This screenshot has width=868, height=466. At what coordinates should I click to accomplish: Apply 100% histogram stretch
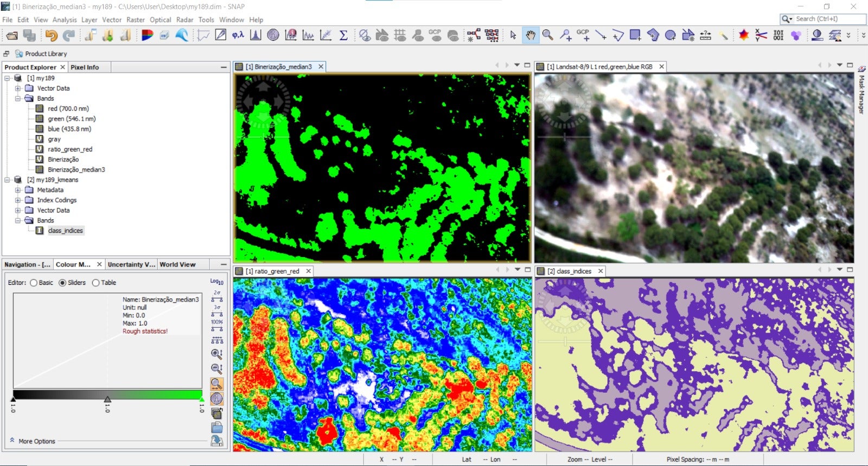(216, 325)
